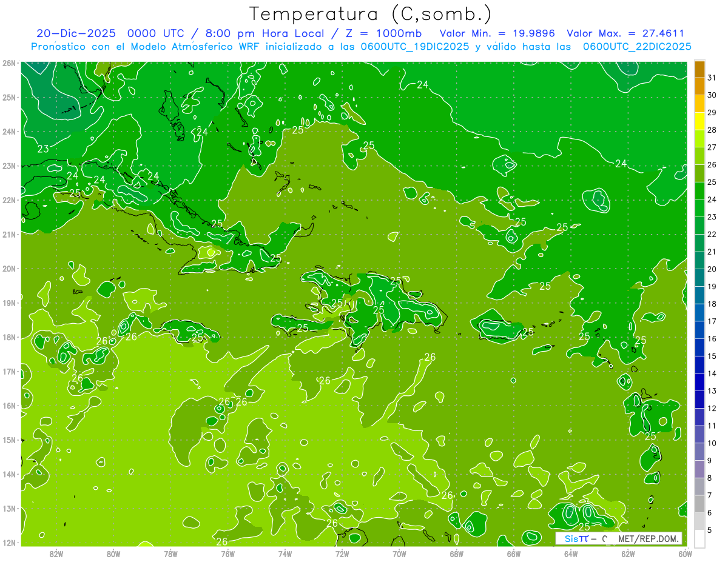
Task: Pick the legend swatch between 26 and 27
Action: point(699,156)
